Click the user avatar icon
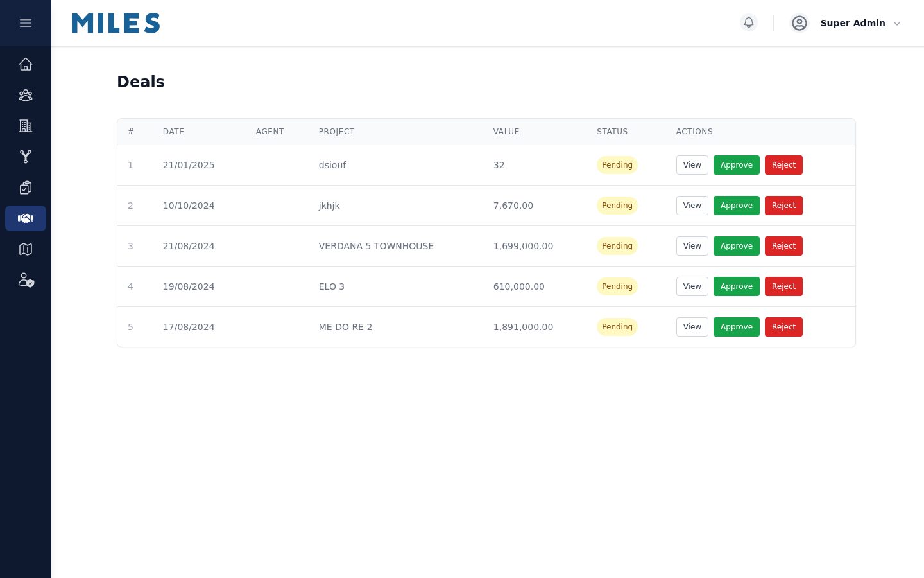 click(800, 23)
